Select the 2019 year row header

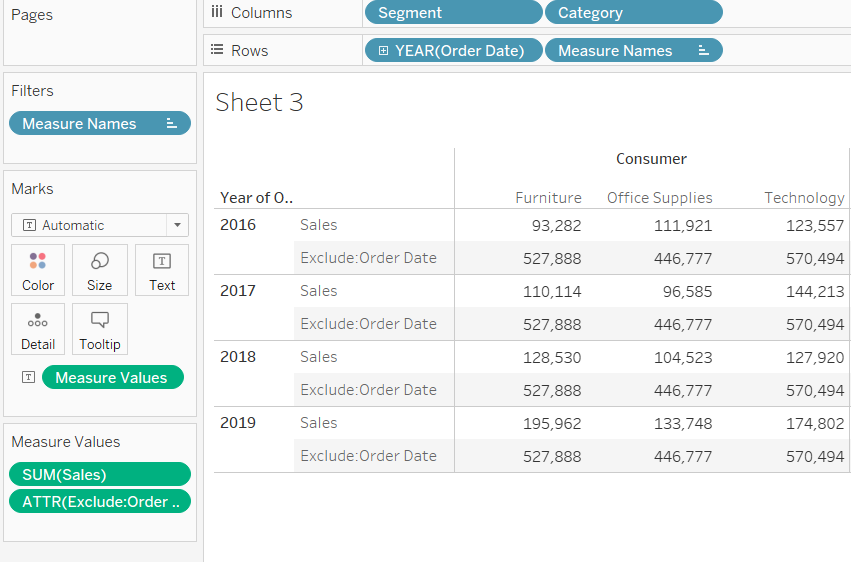[x=238, y=423]
